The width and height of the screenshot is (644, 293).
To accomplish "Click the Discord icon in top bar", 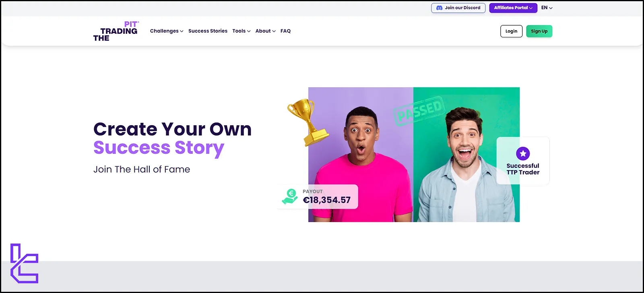I will click(439, 8).
